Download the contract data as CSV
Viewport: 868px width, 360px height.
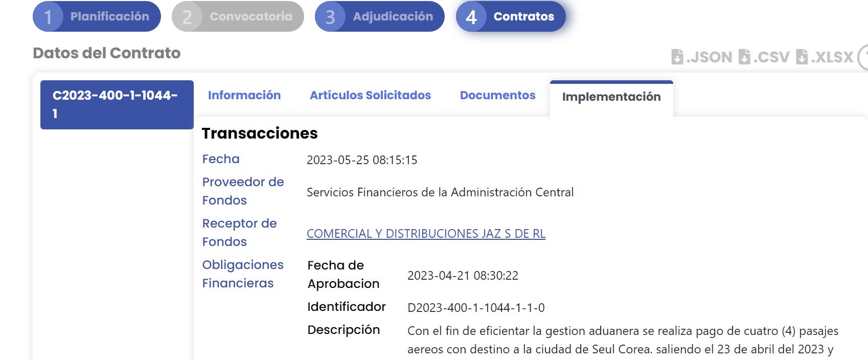click(x=764, y=57)
